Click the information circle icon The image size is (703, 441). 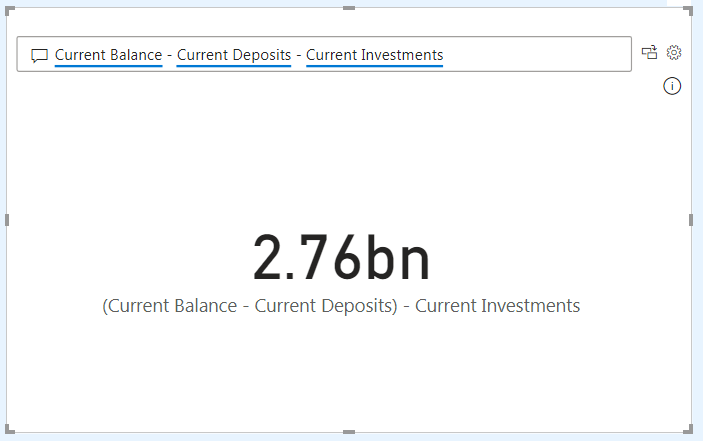(672, 86)
